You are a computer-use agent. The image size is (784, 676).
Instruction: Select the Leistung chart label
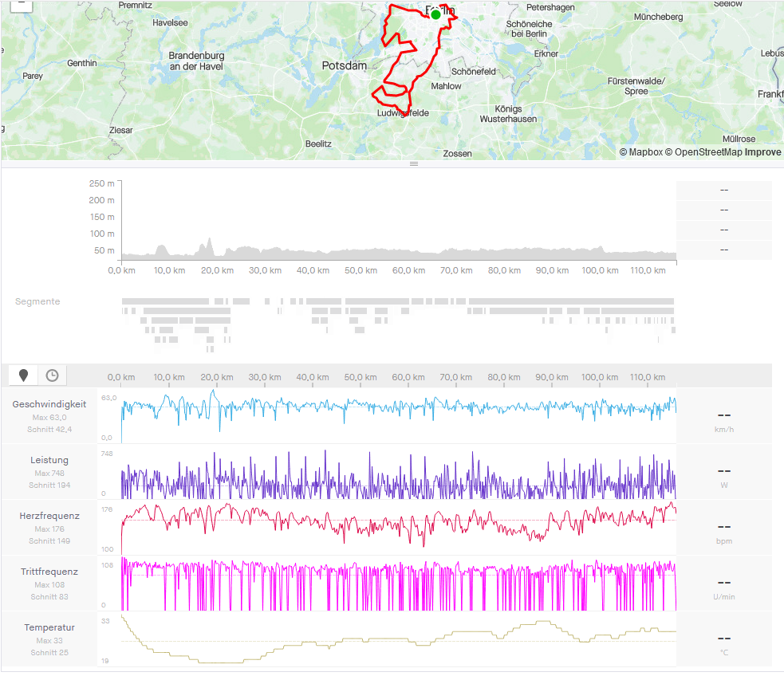(x=49, y=460)
